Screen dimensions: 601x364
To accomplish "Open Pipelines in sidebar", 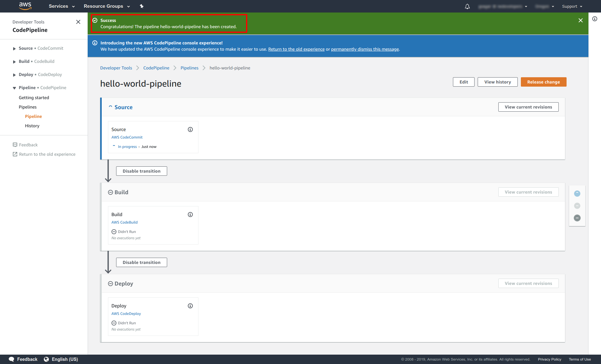I will pyautogui.click(x=28, y=107).
